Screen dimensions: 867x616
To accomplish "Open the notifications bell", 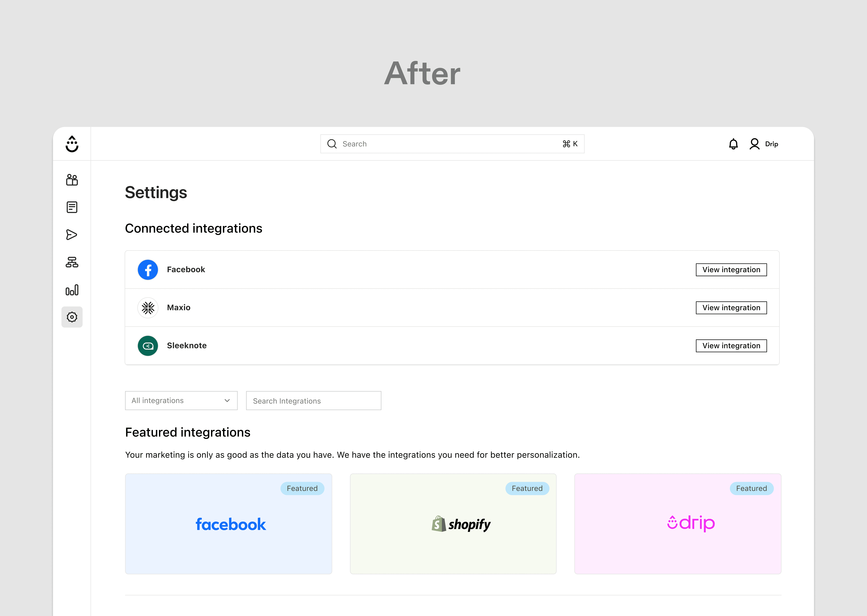I will tap(733, 144).
